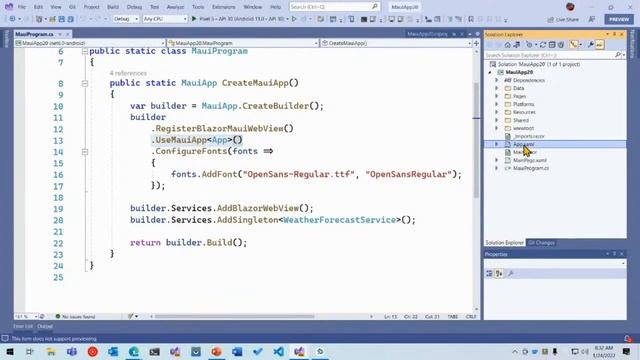Click the PREVIEW button
The width and height of the screenshot is (640, 360).
click(619, 19)
